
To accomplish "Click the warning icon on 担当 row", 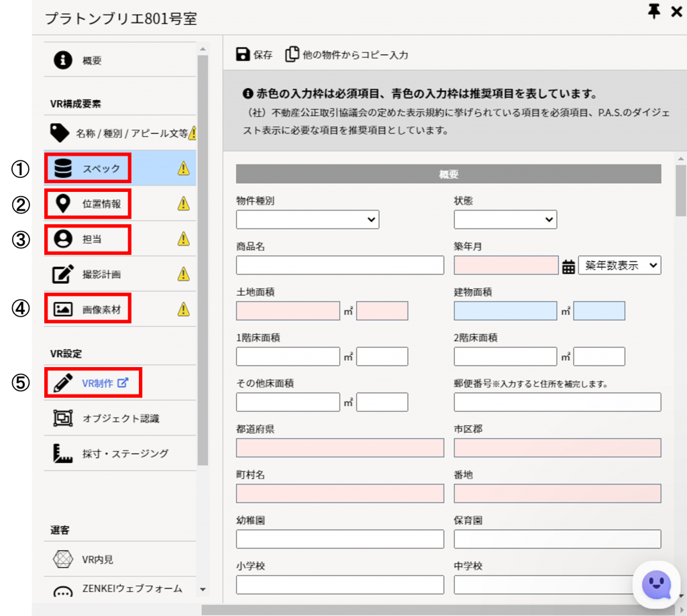I will (x=184, y=239).
